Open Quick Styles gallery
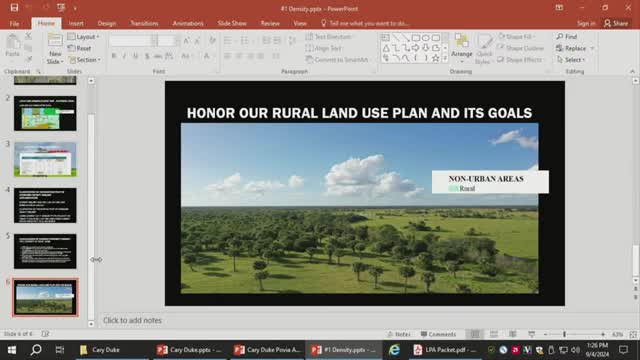The image size is (640, 360). point(484,49)
